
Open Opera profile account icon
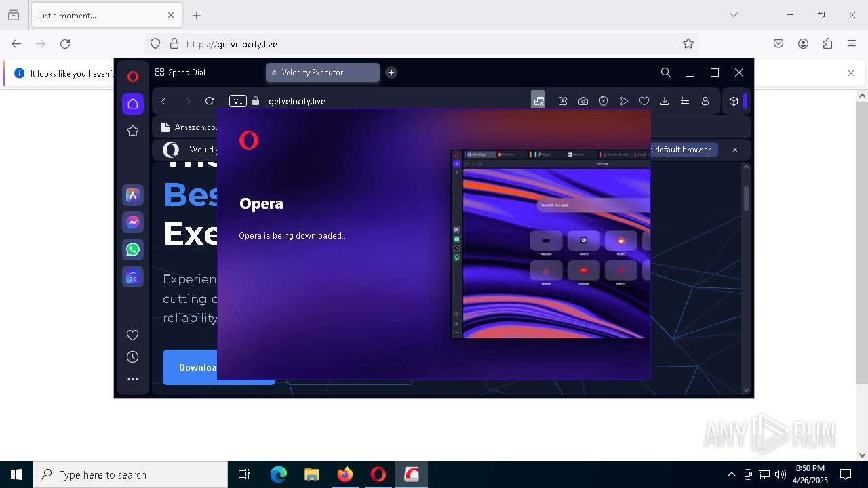pos(705,101)
